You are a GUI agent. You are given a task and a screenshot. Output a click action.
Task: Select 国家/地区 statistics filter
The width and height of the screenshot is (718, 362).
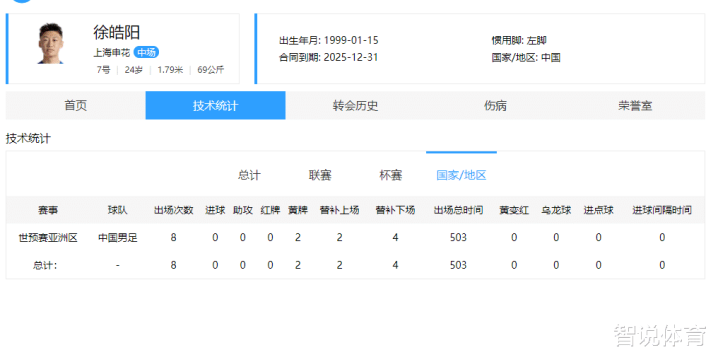461,175
